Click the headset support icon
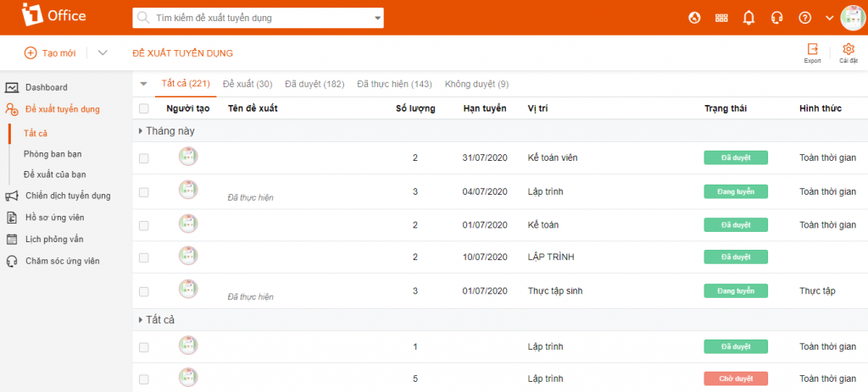 click(x=776, y=18)
